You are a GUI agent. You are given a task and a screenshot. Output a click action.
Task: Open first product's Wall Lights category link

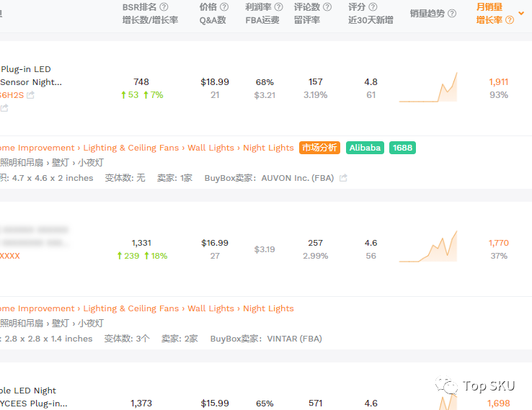[211, 148]
